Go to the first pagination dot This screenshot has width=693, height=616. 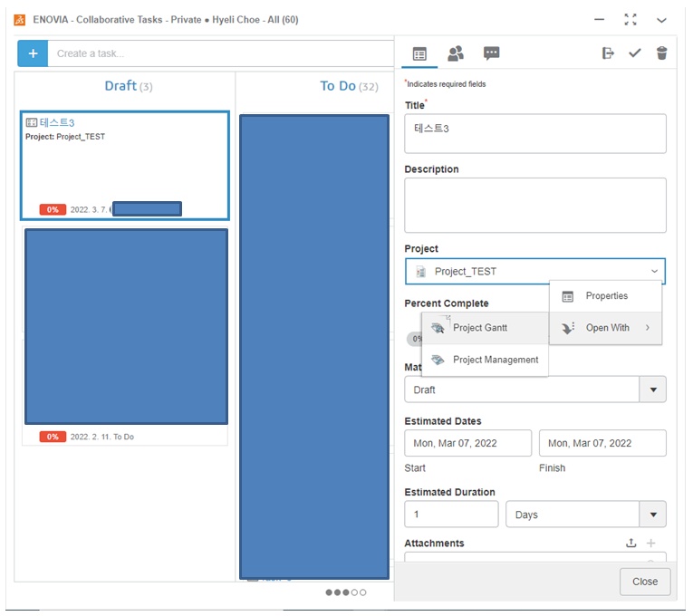pyautogui.click(x=329, y=592)
